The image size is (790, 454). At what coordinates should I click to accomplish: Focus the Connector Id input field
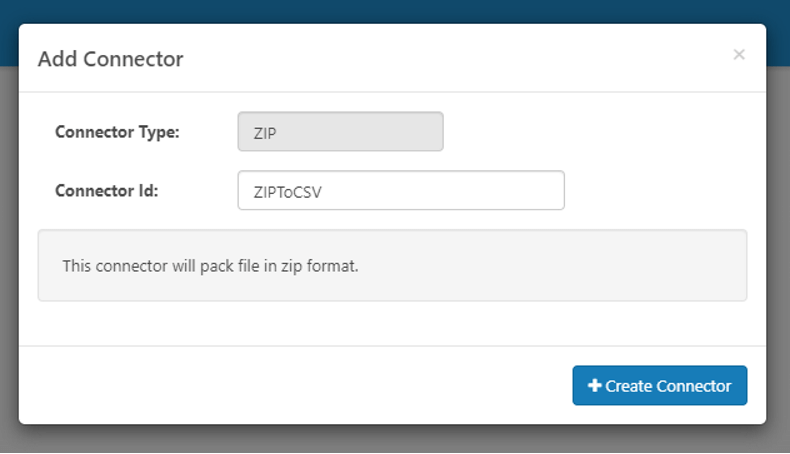click(x=401, y=190)
